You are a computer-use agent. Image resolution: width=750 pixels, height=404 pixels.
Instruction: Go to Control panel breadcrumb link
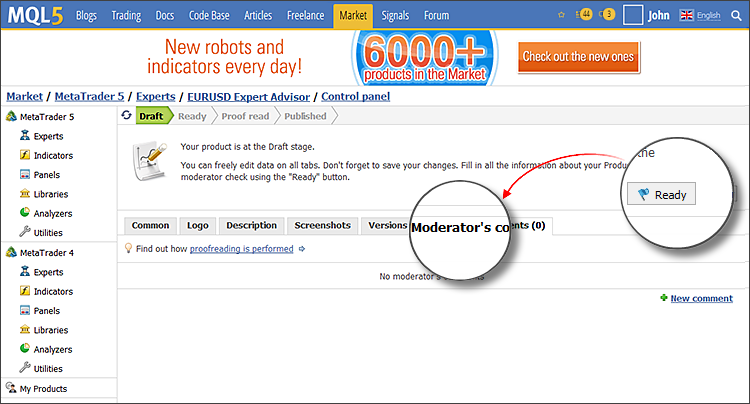point(355,97)
